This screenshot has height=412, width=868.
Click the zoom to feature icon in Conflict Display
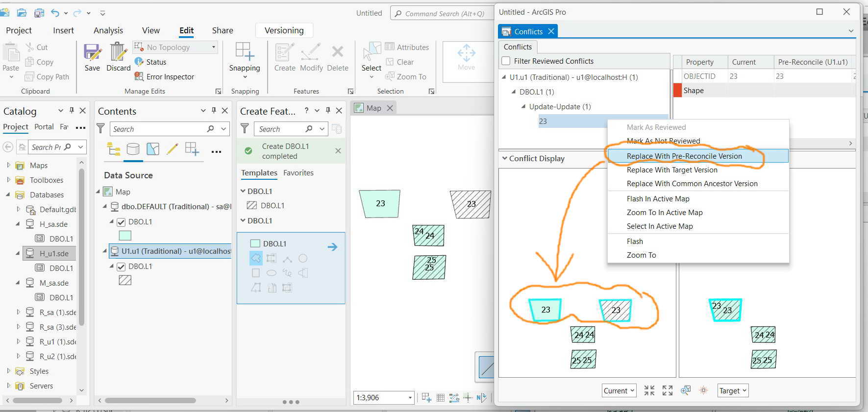(686, 390)
